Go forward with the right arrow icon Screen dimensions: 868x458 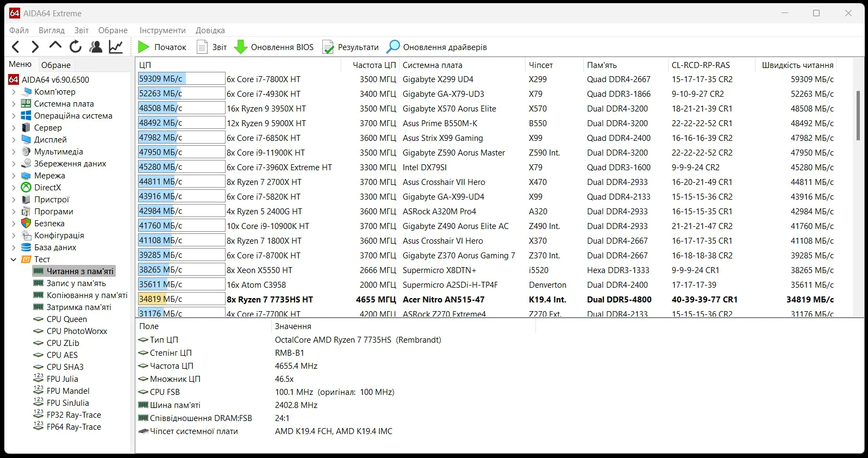(35, 47)
